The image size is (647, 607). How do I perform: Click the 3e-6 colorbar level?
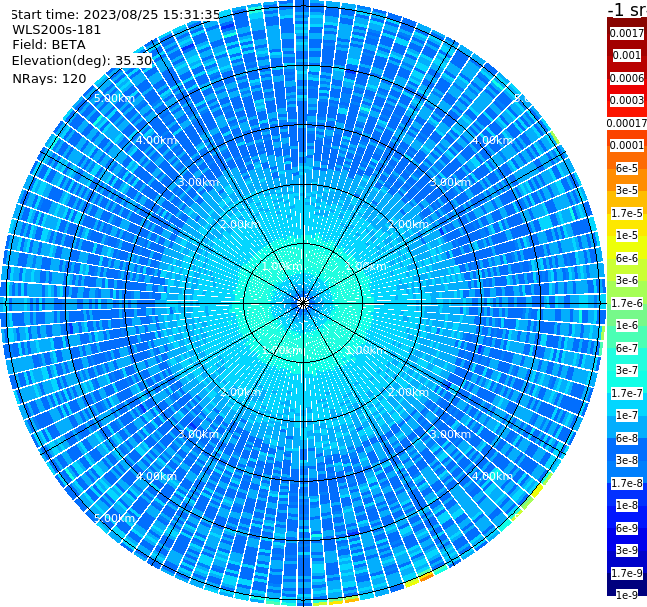(x=627, y=280)
